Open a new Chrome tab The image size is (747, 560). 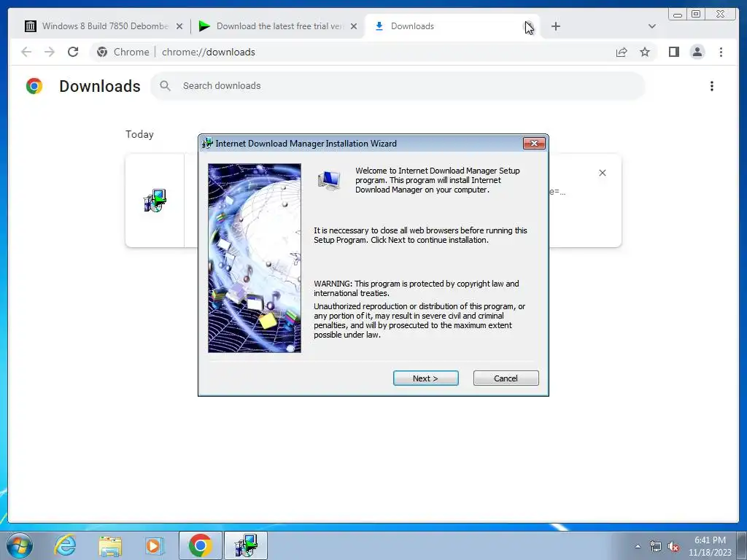click(555, 26)
